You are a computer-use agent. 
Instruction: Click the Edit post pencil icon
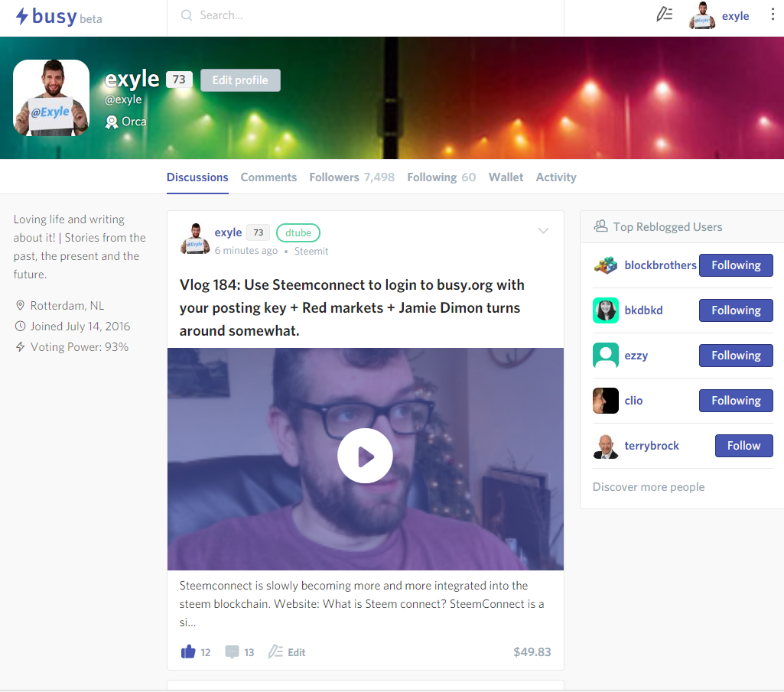[275, 651]
